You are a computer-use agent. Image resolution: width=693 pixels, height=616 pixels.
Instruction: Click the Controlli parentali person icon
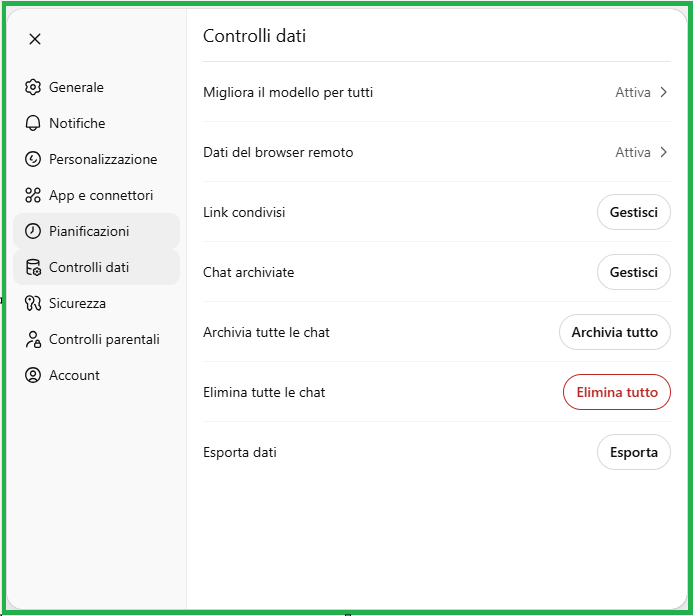click(x=33, y=339)
